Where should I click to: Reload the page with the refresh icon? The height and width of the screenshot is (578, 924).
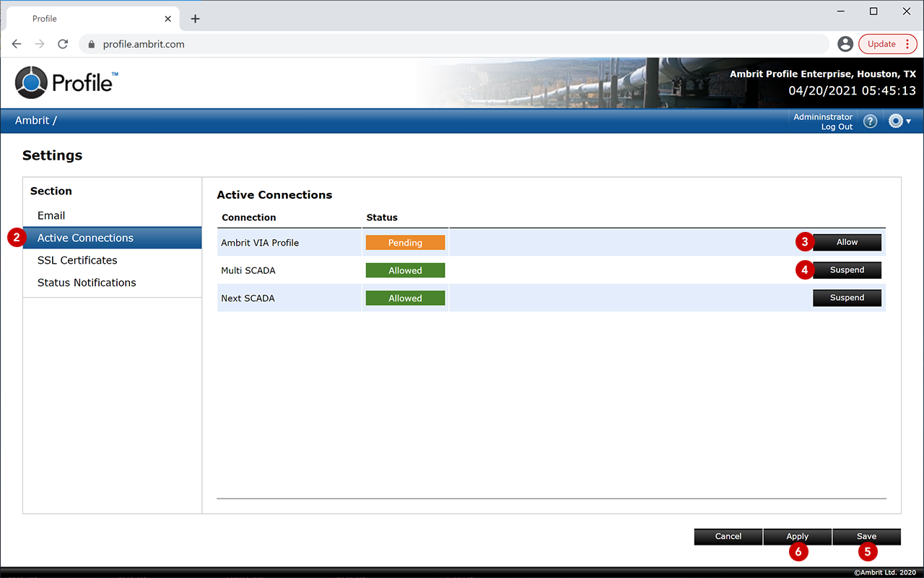[63, 44]
